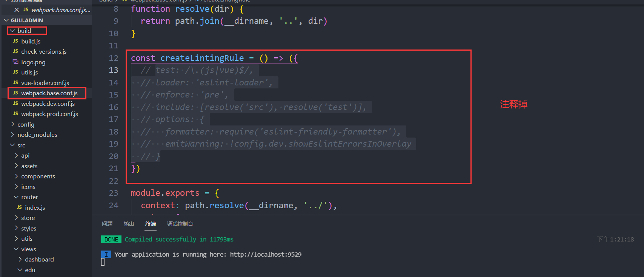Select the 终端 panel tab
Screen dimensions: 644x277
coord(151,224)
